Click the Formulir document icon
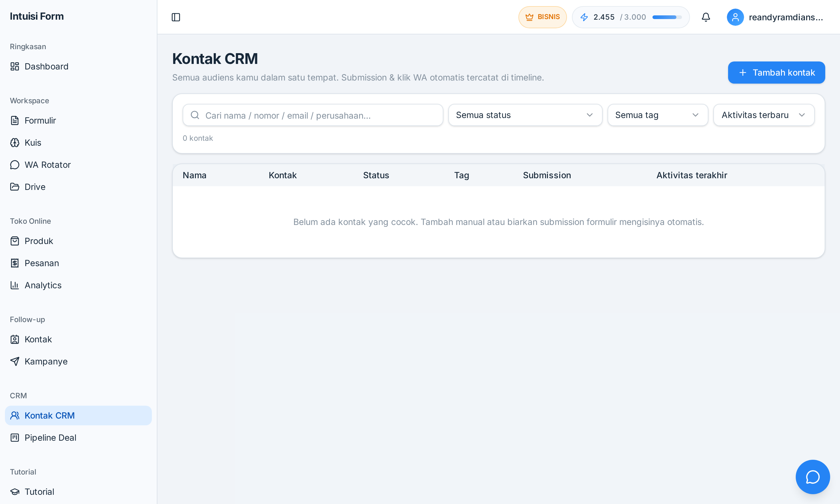This screenshot has width=840, height=504. point(15,120)
